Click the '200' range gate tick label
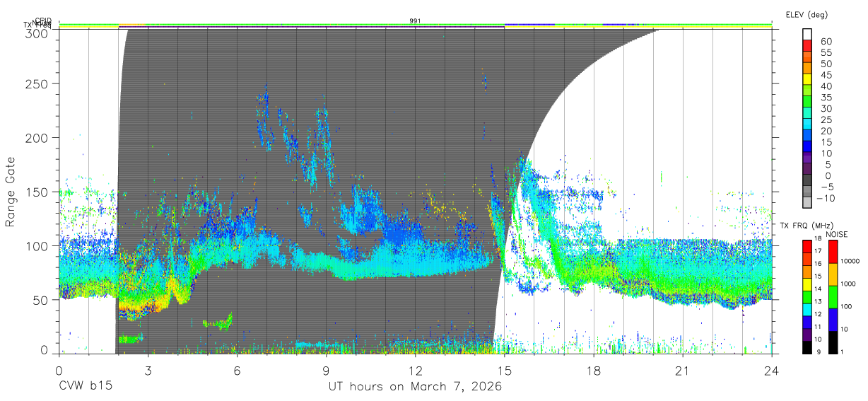 click(37, 137)
